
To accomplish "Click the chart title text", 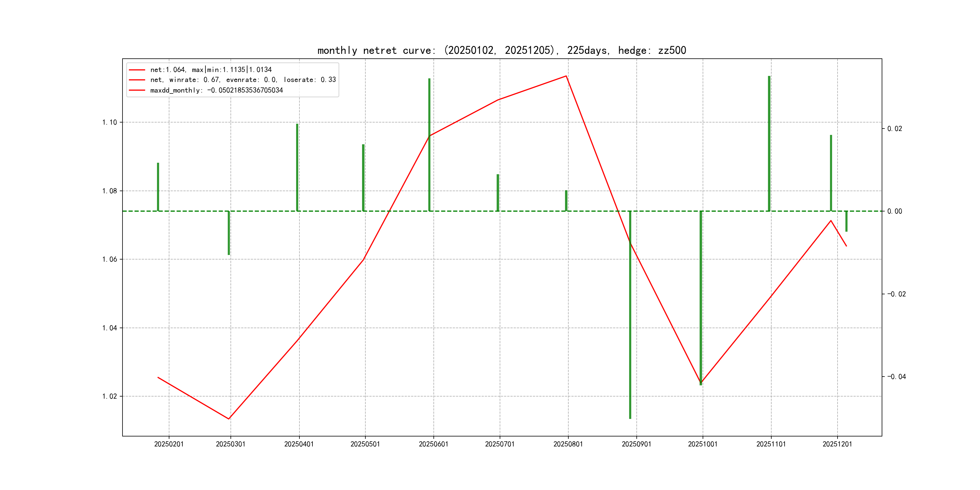I will [501, 50].
